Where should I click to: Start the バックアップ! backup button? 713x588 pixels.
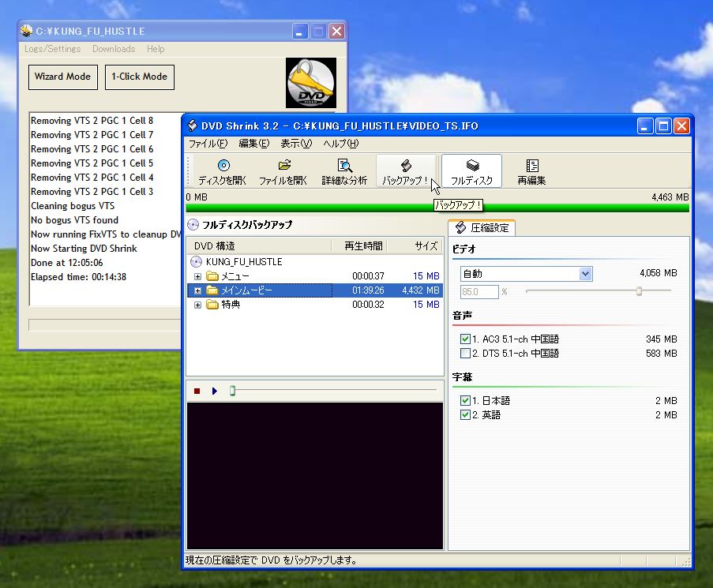[x=405, y=171]
